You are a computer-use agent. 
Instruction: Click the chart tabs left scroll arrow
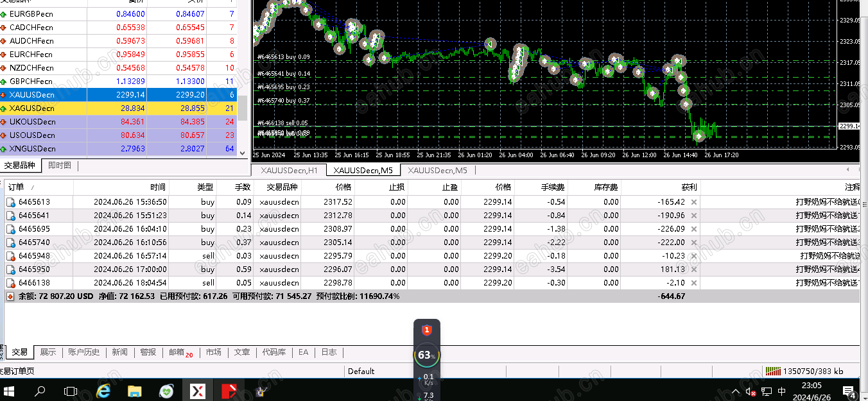[847, 169]
